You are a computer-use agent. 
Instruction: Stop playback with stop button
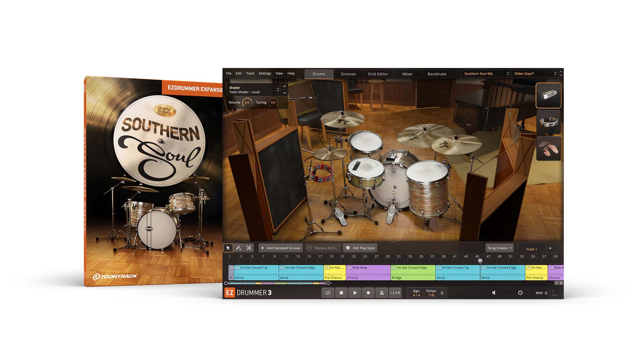(341, 293)
